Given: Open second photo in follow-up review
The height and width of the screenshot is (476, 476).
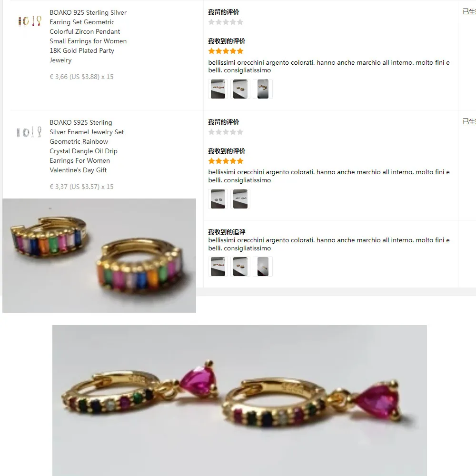Looking at the screenshot, I should pos(240,267).
